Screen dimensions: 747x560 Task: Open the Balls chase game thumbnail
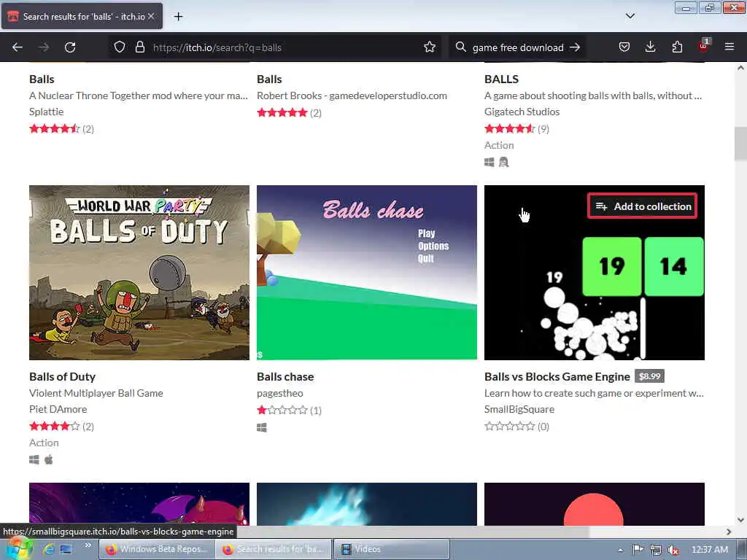click(x=367, y=273)
